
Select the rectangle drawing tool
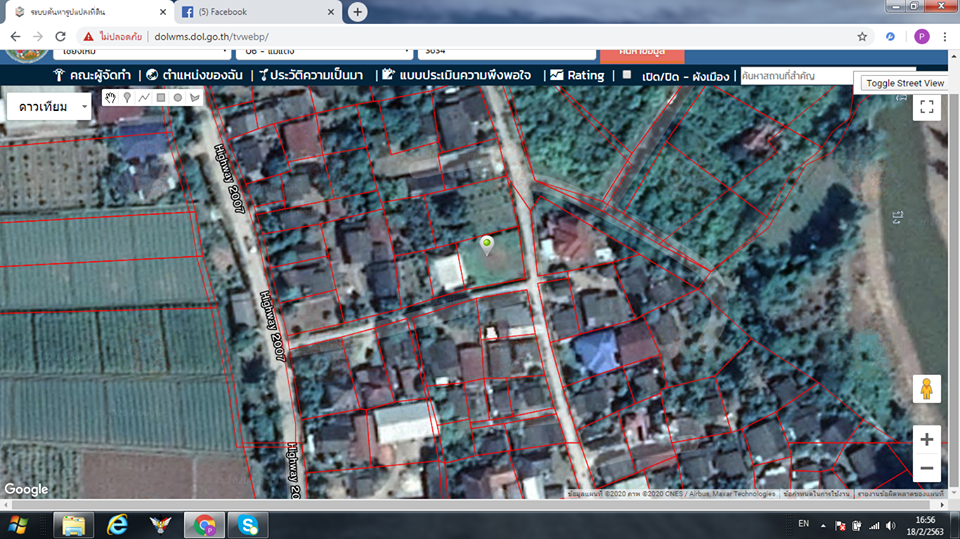(161, 97)
